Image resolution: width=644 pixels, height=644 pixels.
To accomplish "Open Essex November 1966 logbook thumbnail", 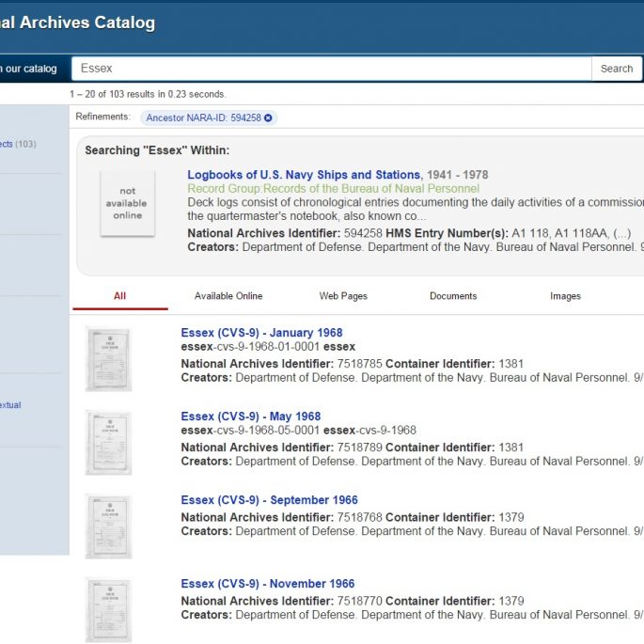I will coord(108,609).
